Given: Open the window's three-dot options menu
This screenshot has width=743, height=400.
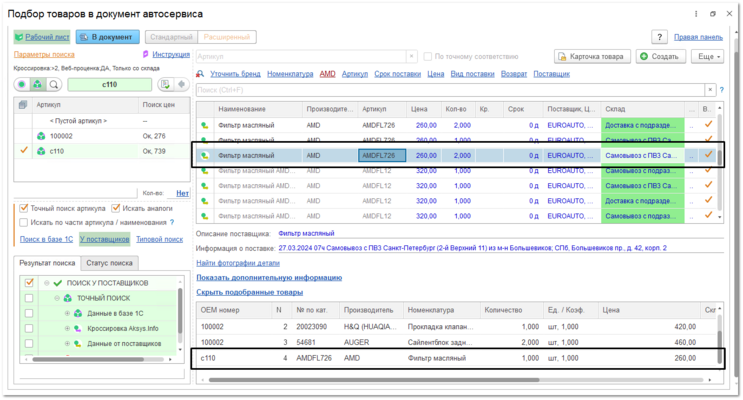Looking at the screenshot, I should tap(696, 14).
